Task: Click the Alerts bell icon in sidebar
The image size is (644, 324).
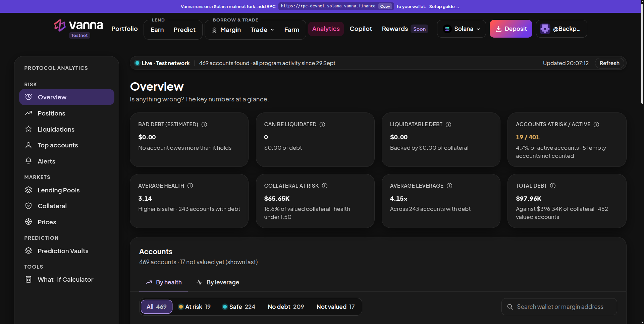Action: click(x=29, y=161)
